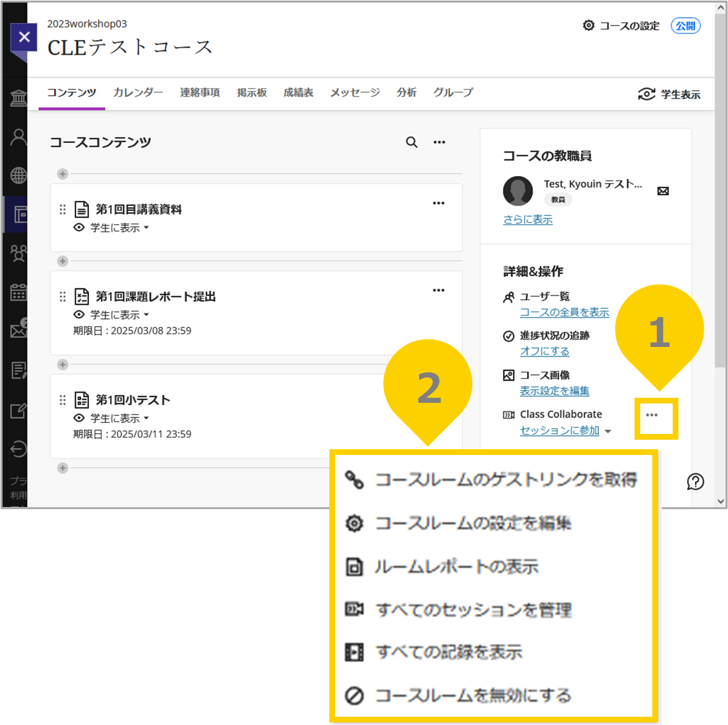728x725 pixels.
Task: Add content above 第1回目講義資料 with plus
Action: 63,174
